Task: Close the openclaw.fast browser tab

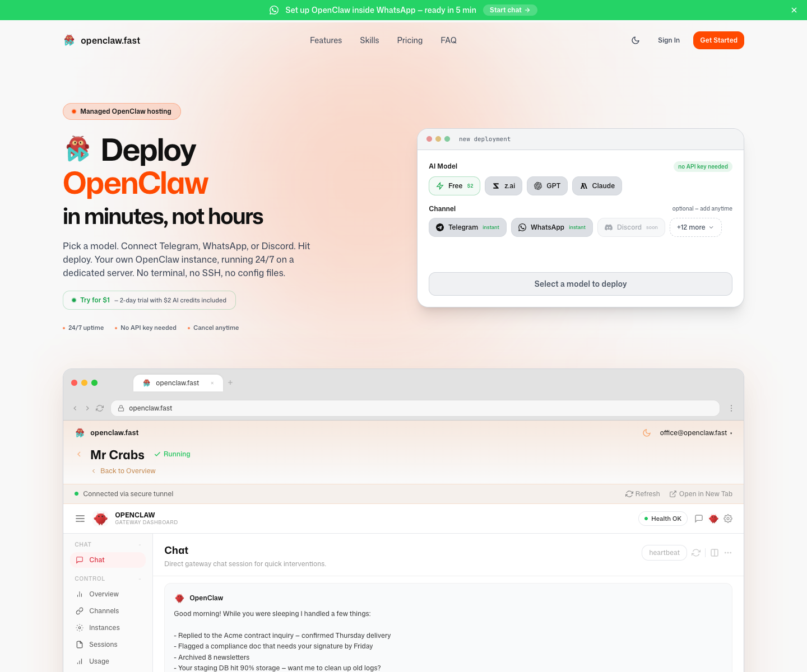Action: (x=212, y=383)
